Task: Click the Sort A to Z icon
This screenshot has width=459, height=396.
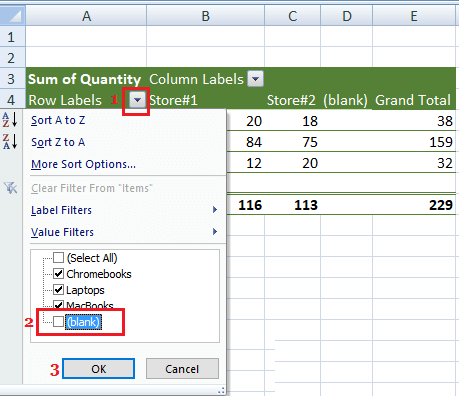Action: 10,120
